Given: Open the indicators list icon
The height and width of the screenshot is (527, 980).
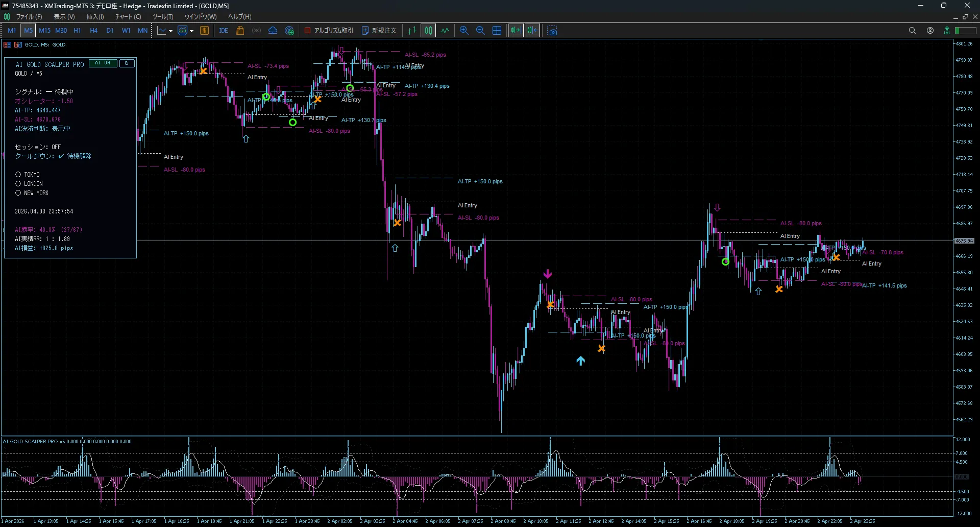Looking at the screenshot, I should click(182, 31).
